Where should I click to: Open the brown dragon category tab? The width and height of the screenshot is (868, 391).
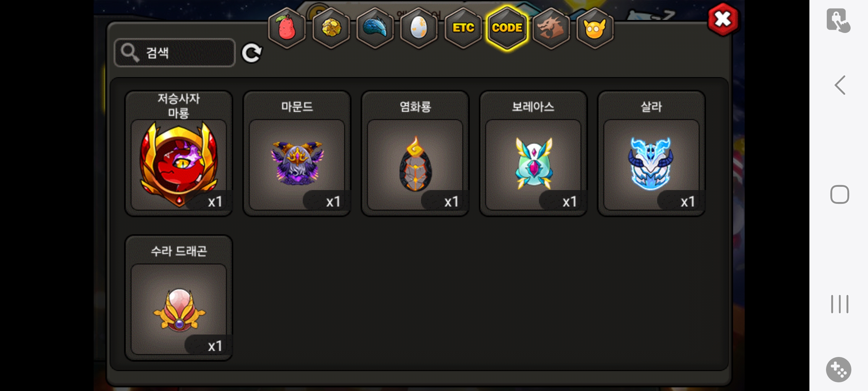point(551,28)
